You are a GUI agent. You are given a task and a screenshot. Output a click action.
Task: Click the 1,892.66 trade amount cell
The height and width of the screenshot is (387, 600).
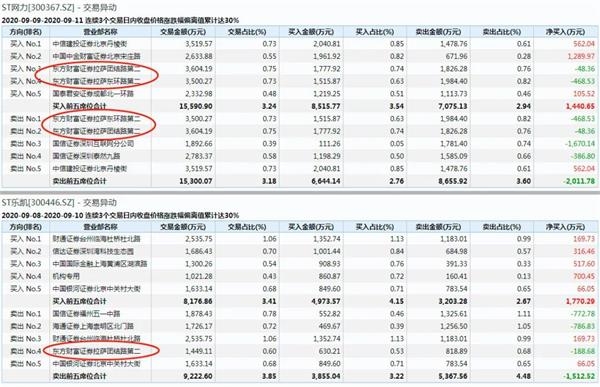point(198,144)
